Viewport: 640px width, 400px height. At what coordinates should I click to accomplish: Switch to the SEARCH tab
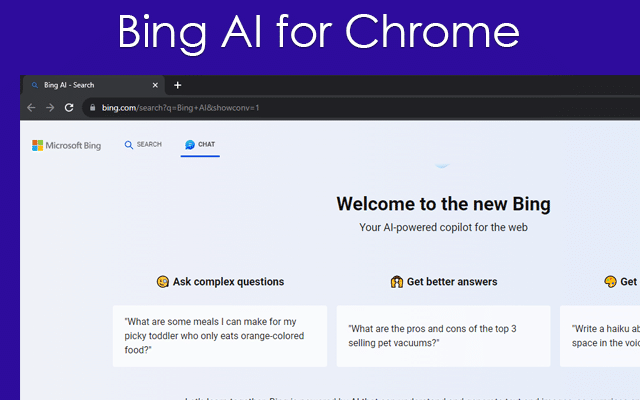tap(143, 144)
